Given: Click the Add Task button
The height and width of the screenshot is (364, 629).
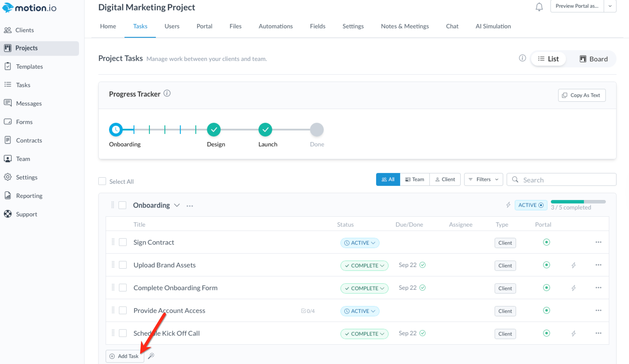Looking at the screenshot, I should coord(125,356).
